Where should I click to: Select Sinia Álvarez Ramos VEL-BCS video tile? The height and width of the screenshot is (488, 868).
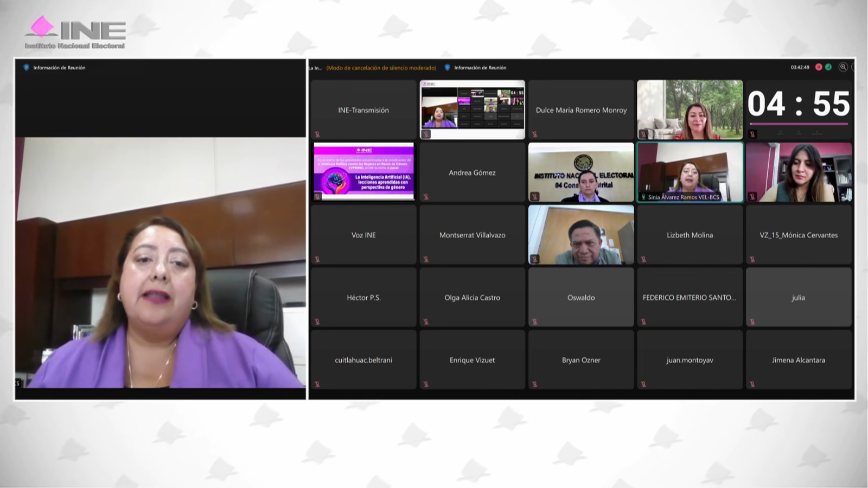(690, 171)
